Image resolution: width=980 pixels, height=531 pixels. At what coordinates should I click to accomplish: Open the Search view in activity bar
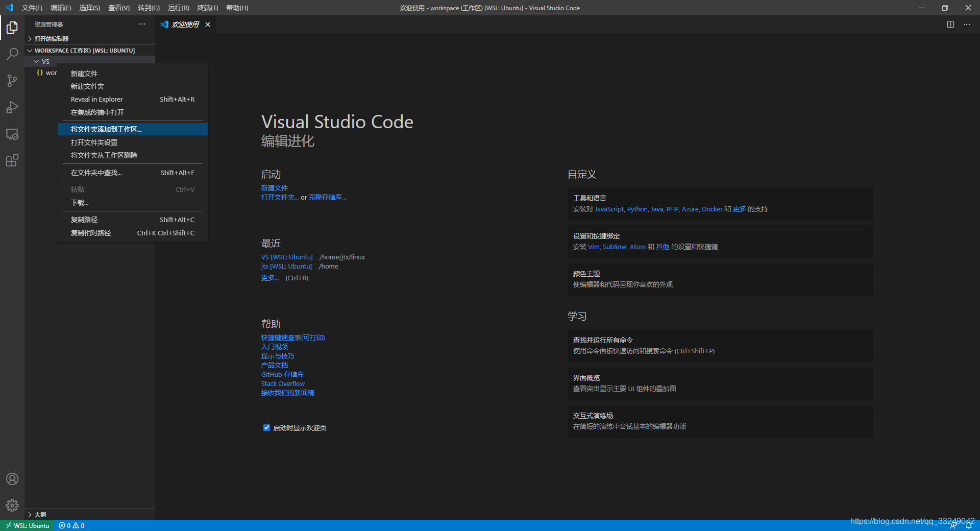(12, 54)
